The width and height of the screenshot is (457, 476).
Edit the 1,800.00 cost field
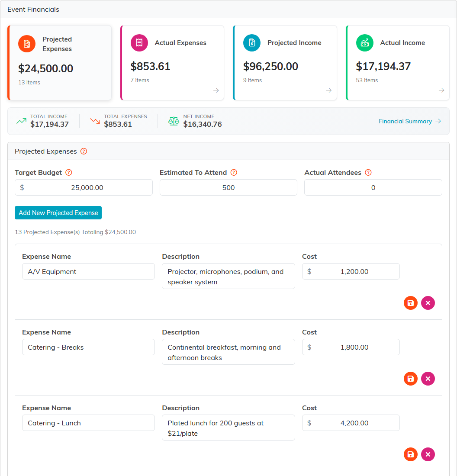click(x=351, y=347)
